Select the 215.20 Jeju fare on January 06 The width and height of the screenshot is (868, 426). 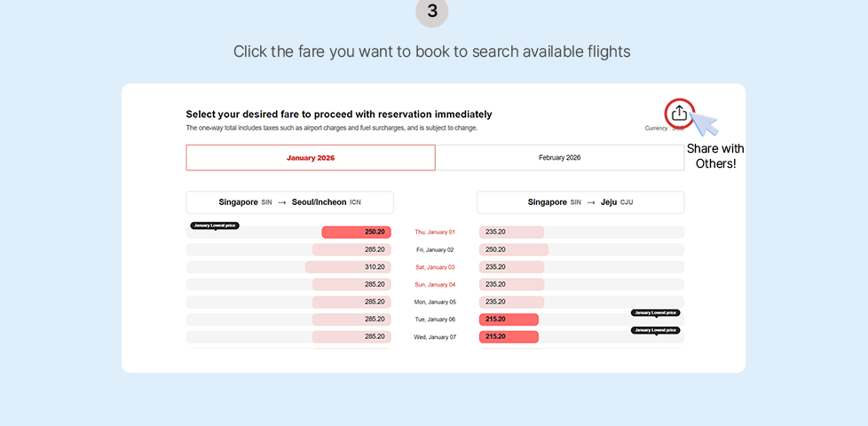[x=509, y=319]
